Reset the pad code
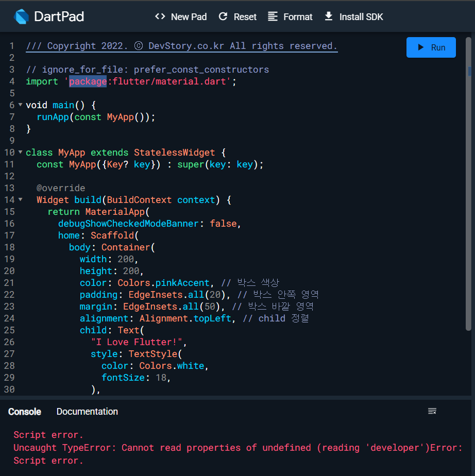The image size is (475, 476). click(x=237, y=16)
